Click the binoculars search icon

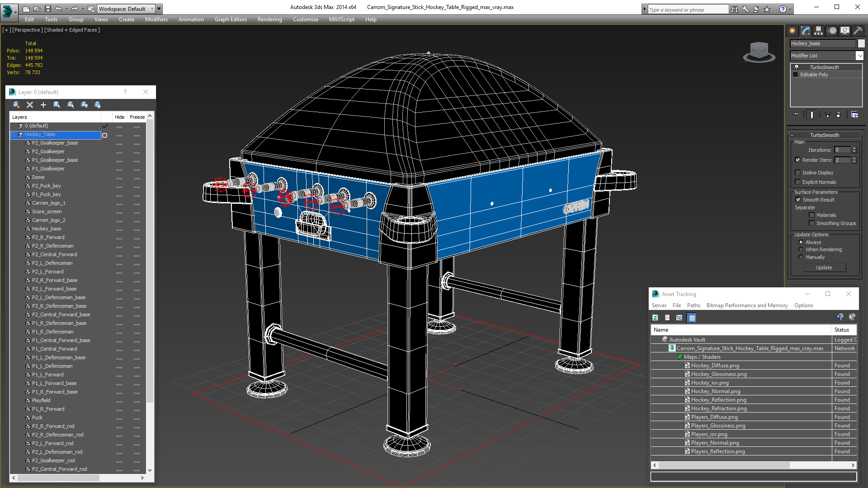[x=735, y=9]
